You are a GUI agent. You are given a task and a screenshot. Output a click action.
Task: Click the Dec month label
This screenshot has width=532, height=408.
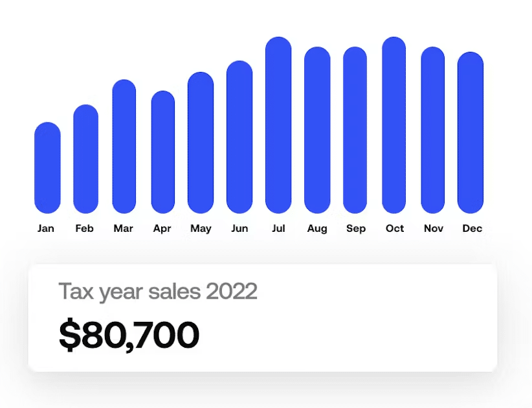(472, 229)
